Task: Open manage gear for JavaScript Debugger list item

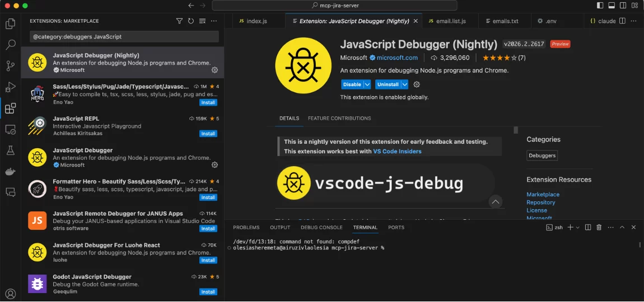Action: [214, 165]
